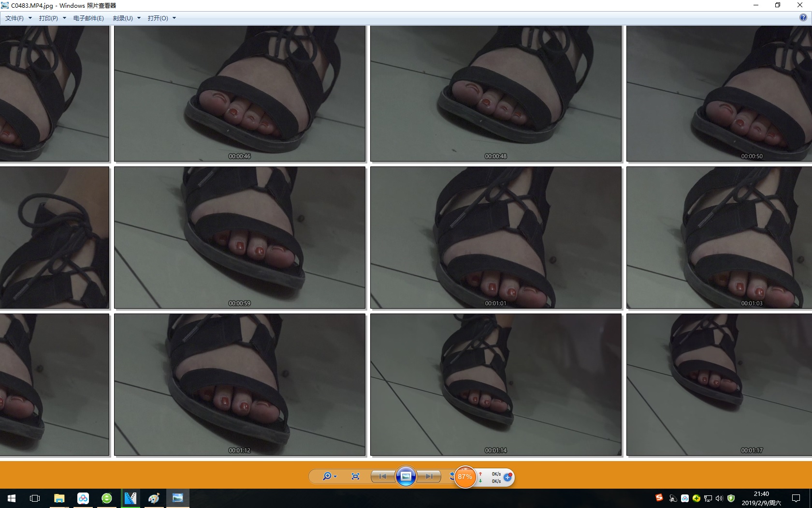Open the 刻录(U) menu
Image resolution: width=812 pixels, height=508 pixels.
[x=127, y=18]
